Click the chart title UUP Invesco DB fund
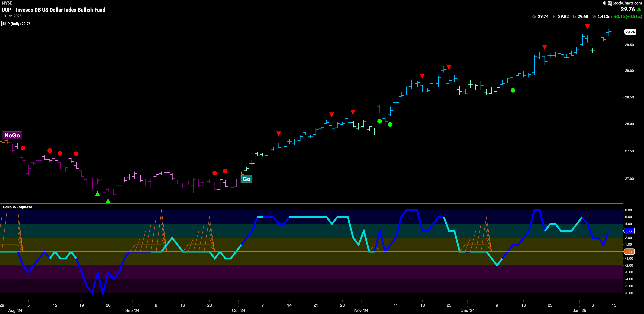 pos(53,10)
